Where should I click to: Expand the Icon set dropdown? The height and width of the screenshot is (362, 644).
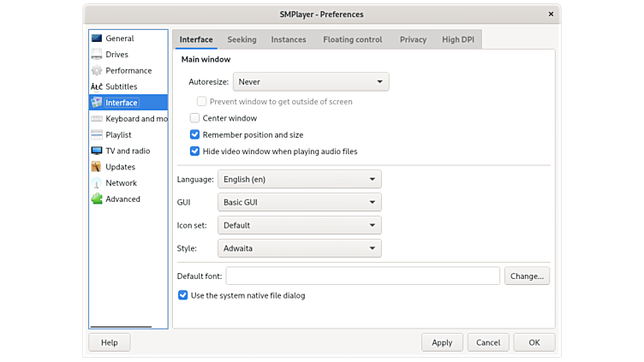tap(300, 225)
